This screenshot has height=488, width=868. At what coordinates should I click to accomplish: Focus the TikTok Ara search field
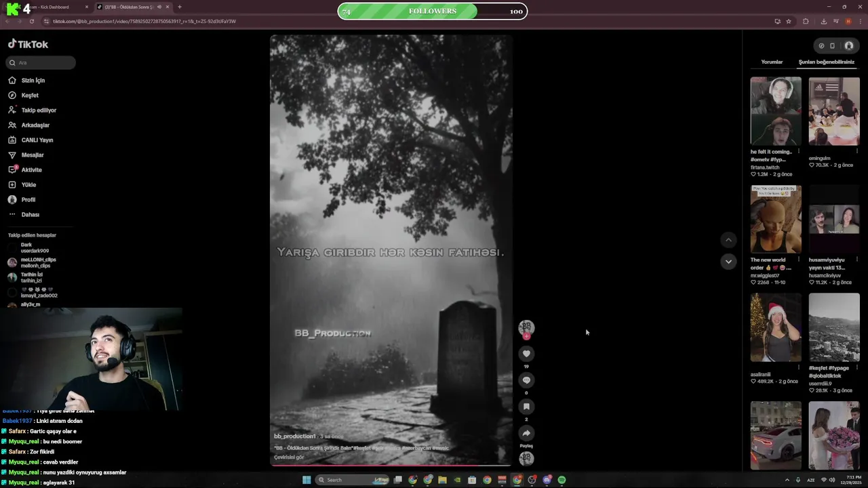(41, 62)
